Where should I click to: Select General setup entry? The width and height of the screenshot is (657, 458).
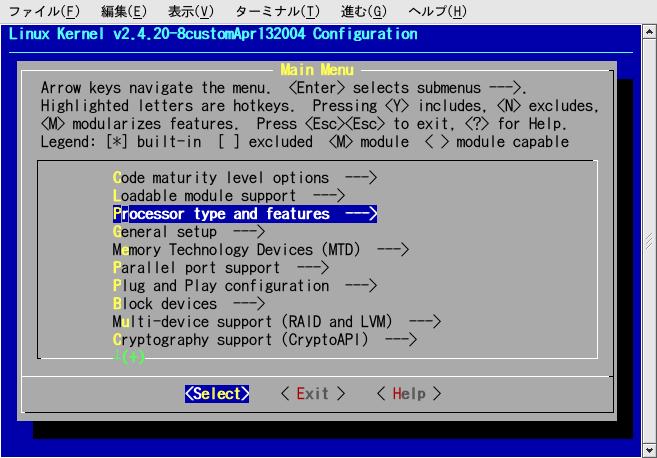tap(189, 232)
